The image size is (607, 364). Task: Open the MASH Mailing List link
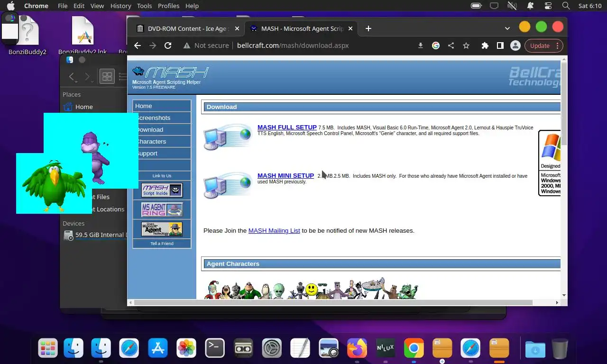[274, 231]
